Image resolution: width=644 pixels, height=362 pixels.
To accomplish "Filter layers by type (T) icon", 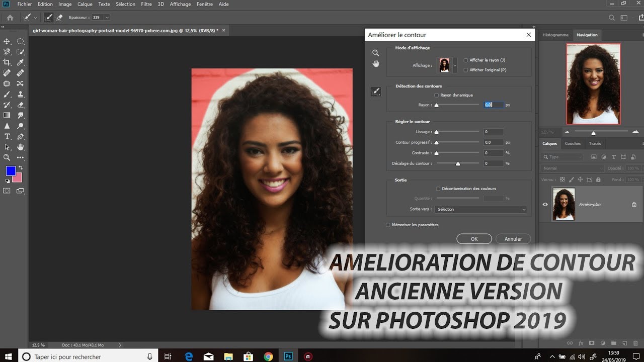I will pos(614,157).
